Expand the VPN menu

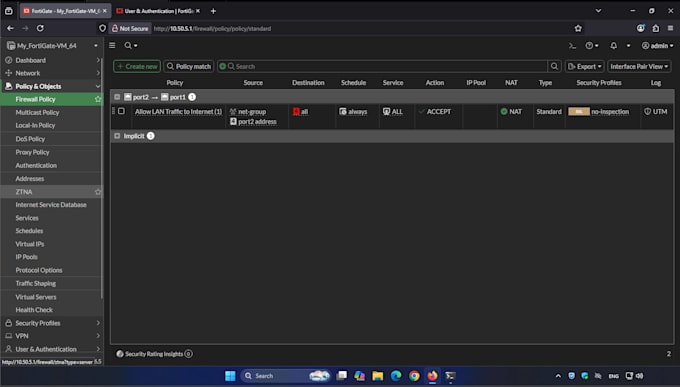[x=52, y=336]
